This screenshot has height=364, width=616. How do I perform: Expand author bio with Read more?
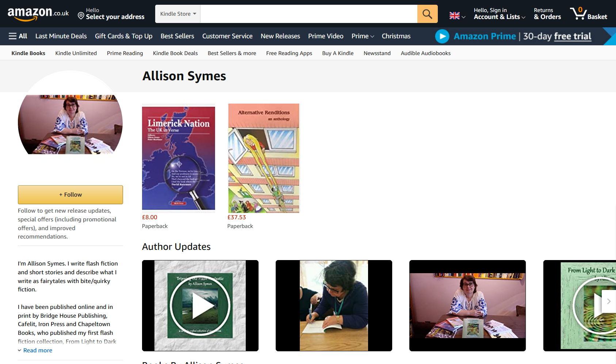point(38,351)
